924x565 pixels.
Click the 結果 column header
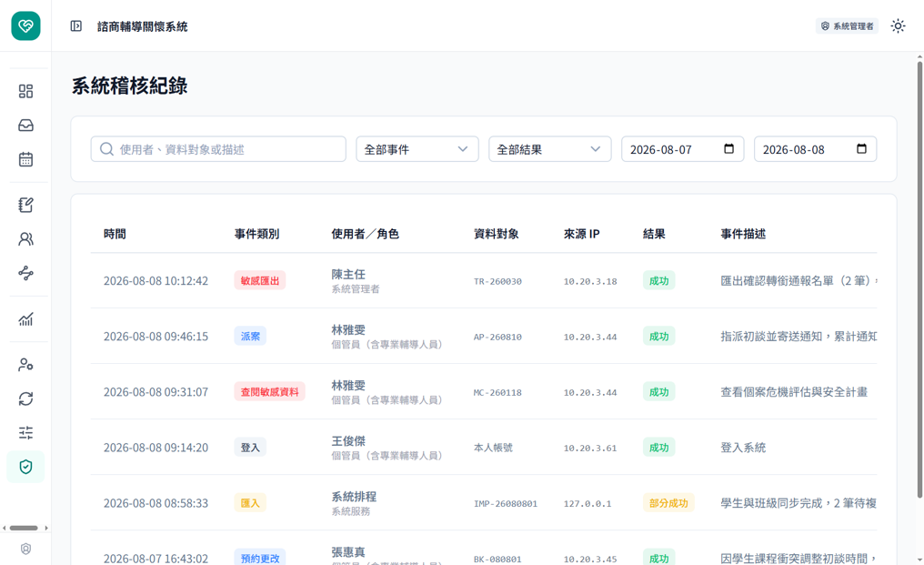tap(654, 234)
